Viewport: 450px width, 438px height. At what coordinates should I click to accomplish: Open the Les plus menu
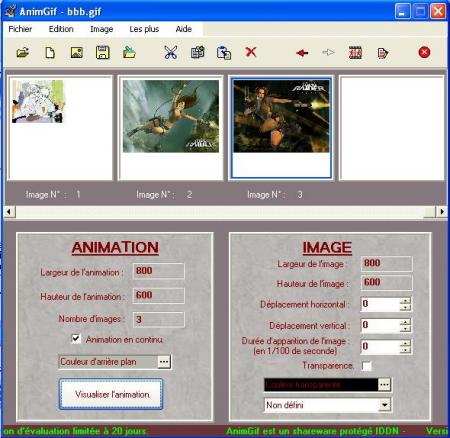coord(144,29)
